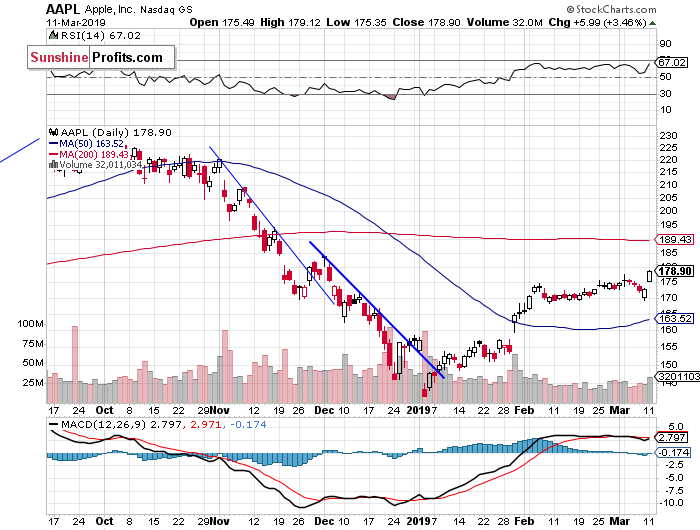700x530 pixels.
Task: Click the Feb label on price chart axis
Action: (x=524, y=410)
